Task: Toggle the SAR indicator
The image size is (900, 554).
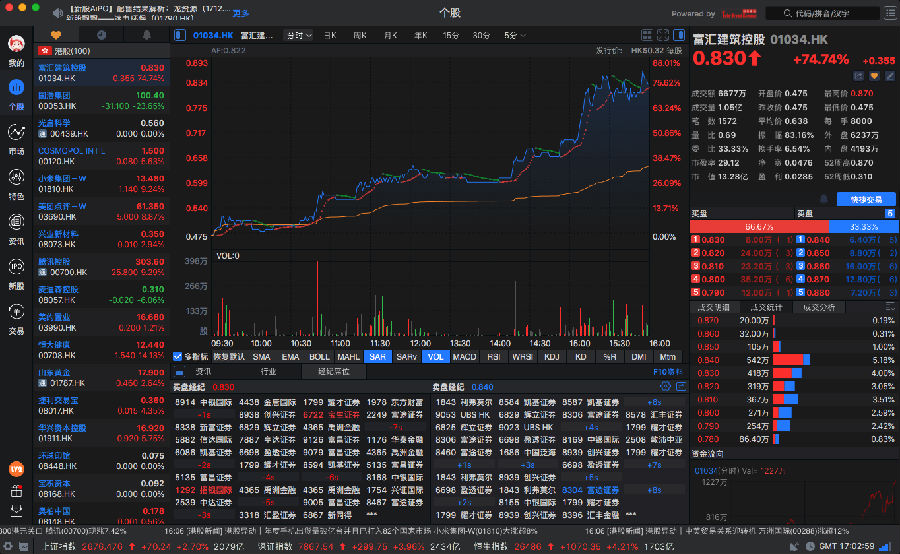Action: (378, 357)
